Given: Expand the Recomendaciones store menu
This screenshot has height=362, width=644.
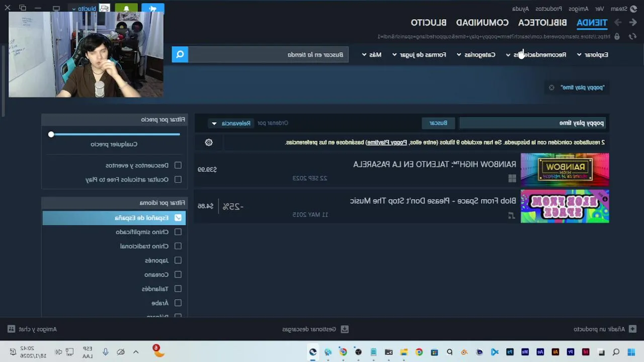Looking at the screenshot, I should tap(536, 54).
